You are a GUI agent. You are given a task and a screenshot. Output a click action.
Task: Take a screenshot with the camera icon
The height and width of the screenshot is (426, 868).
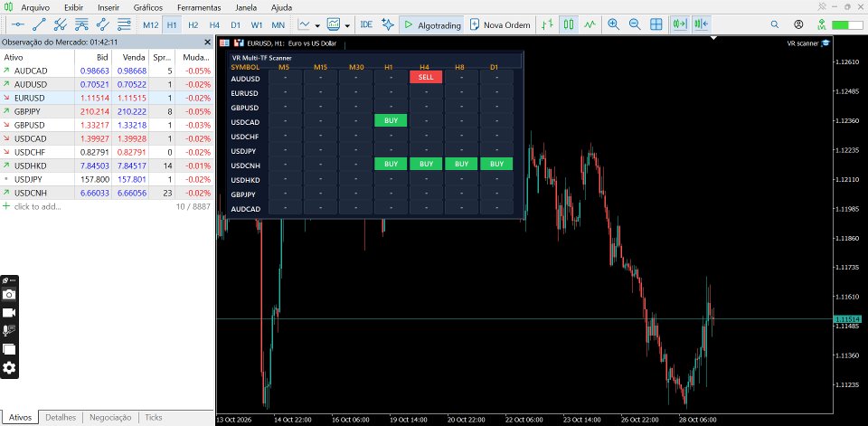[x=9, y=294]
